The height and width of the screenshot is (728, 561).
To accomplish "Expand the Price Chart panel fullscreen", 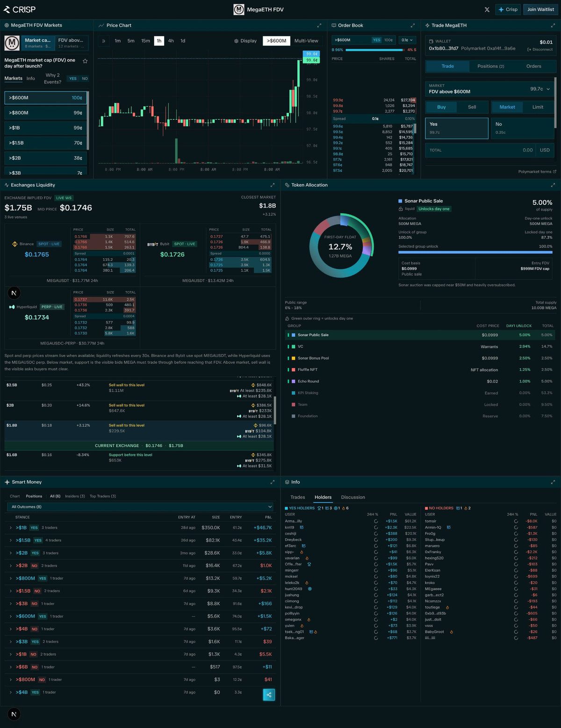I will pyautogui.click(x=319, y=25).
